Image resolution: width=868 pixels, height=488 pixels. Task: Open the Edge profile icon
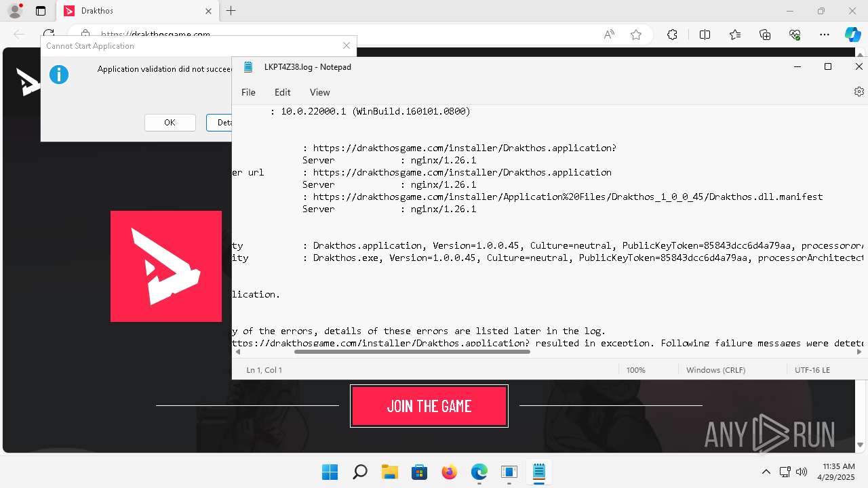pyautogui.click(x=15, y=11)
